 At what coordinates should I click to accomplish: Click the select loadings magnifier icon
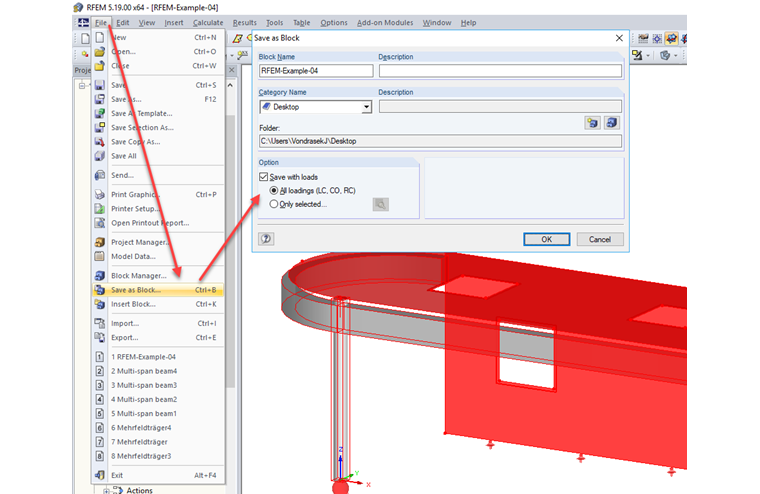coord(380,204)
